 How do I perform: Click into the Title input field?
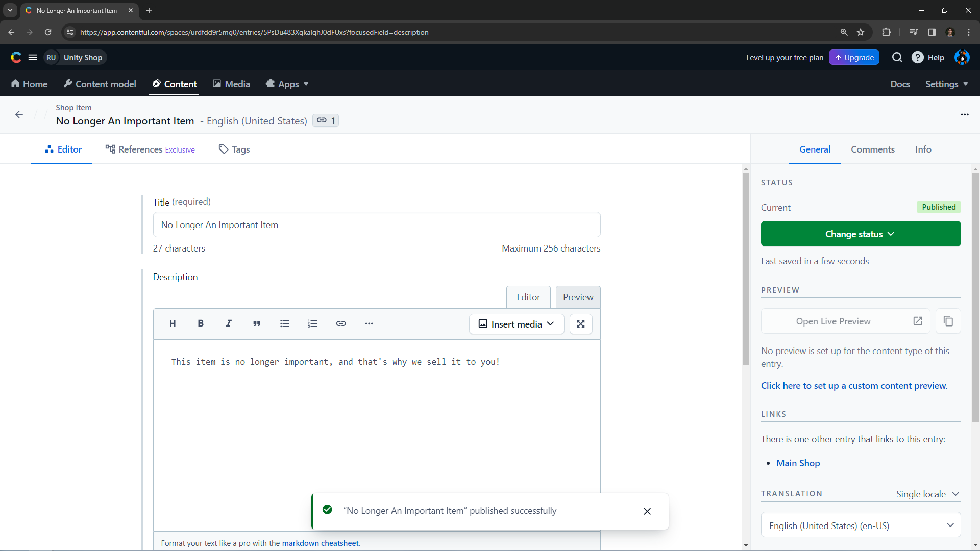coord(376,225)
